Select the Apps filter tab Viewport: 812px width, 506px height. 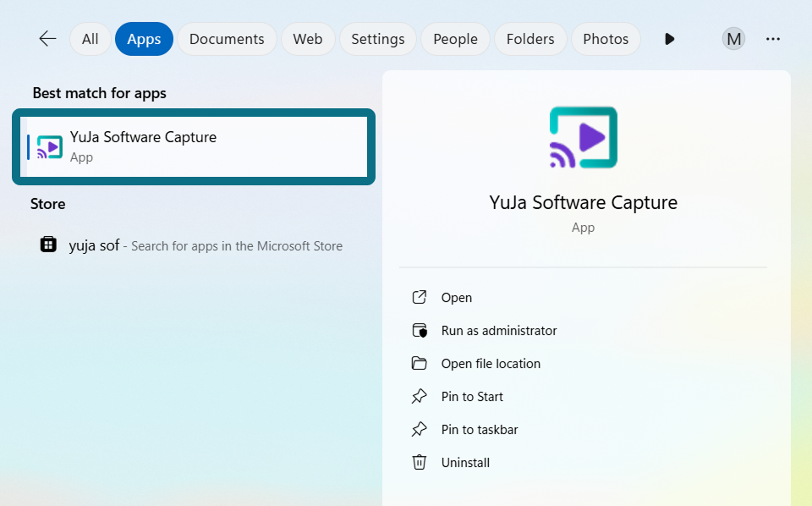pos(144,39)
